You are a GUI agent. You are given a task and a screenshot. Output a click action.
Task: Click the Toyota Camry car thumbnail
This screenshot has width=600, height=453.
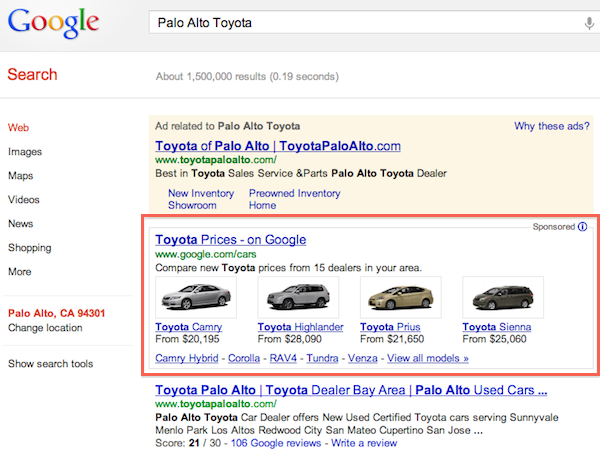pos(196,297)
